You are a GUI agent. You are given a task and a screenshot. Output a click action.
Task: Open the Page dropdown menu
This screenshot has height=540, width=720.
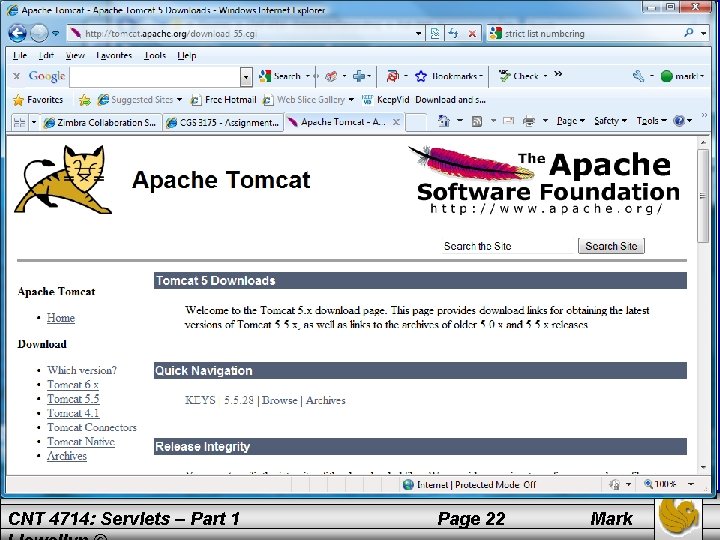pos(570,121)
